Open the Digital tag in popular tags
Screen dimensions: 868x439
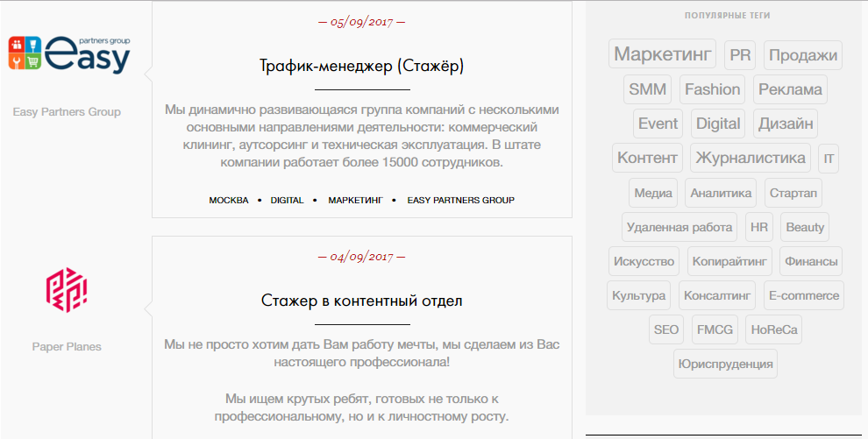click(x=718, y=124)
